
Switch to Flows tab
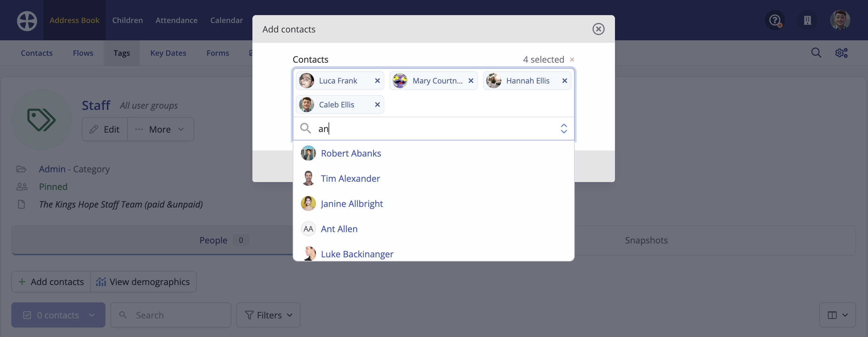tap(83, 53)
